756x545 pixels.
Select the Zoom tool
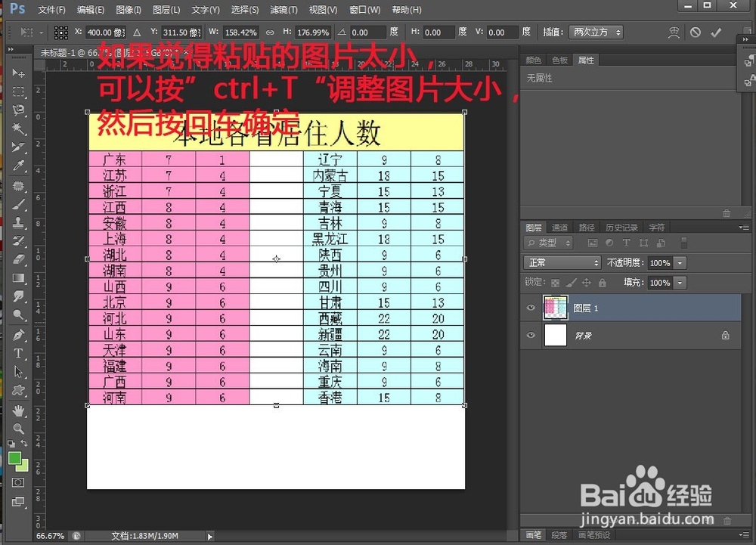(18, 429)
